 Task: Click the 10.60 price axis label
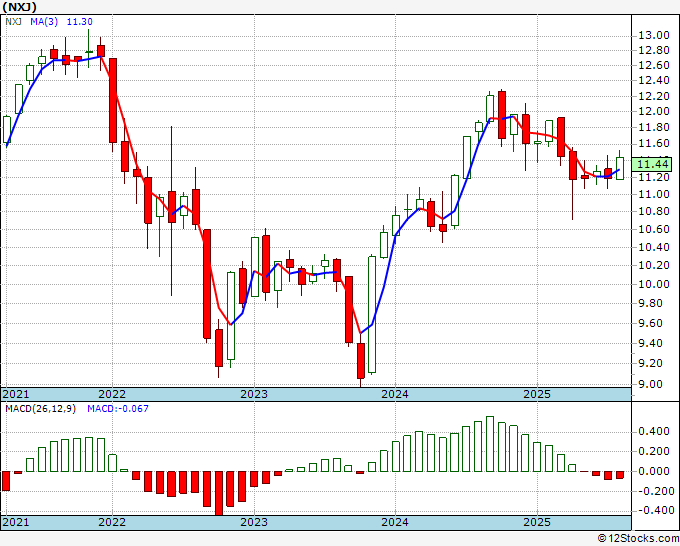click(x=654, y=229)
